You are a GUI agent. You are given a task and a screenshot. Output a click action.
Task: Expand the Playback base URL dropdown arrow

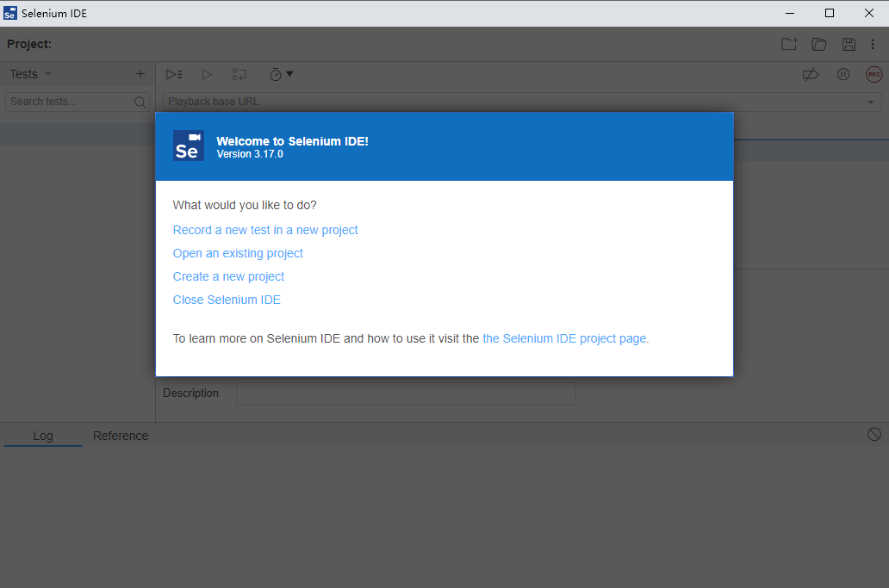[870, 102]
